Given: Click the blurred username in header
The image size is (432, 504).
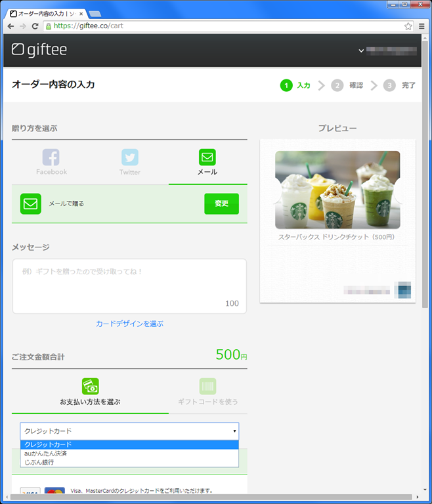Looking at the screenshot, I should tap(391, 51).
